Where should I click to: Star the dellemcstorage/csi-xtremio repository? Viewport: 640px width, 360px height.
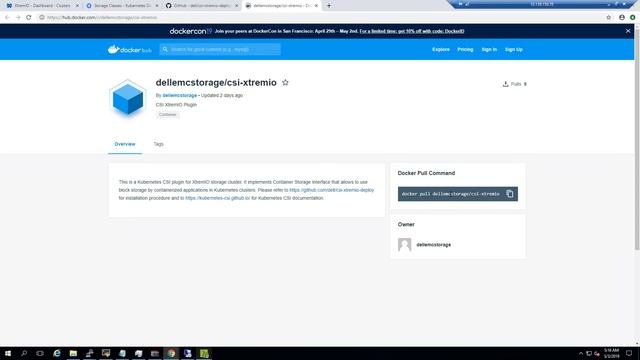285,82
